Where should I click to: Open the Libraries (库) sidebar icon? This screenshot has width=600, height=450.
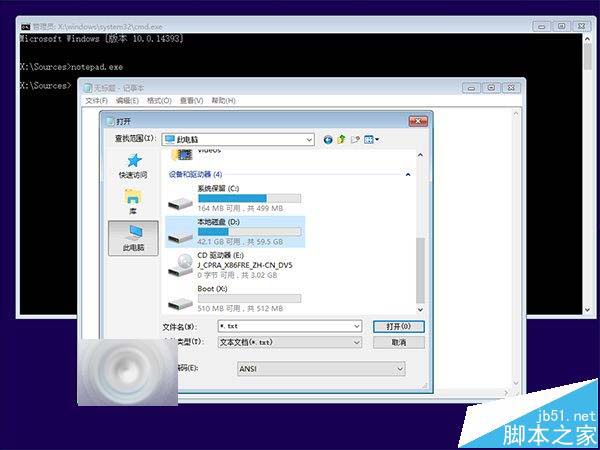(x=132, y=200)
